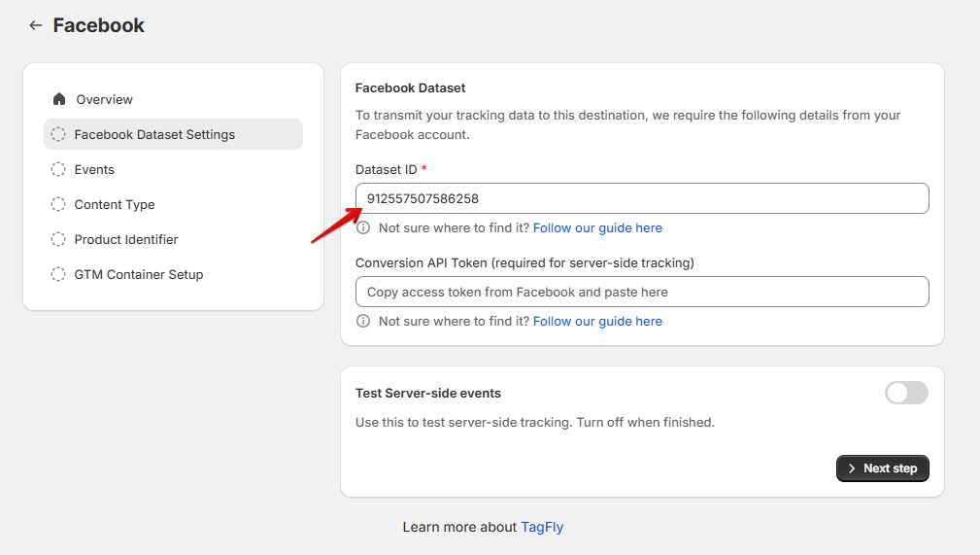The image size is (980, 555).
Task: Select Facebook Dataset Settings in sidebar
Action: click(x=154, y=134)
